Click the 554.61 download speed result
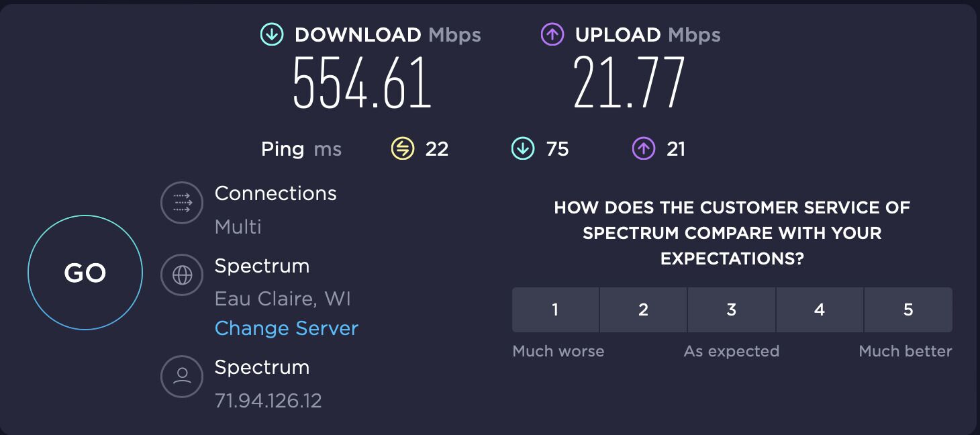This screenshot has width=980, height=435. 362,83
